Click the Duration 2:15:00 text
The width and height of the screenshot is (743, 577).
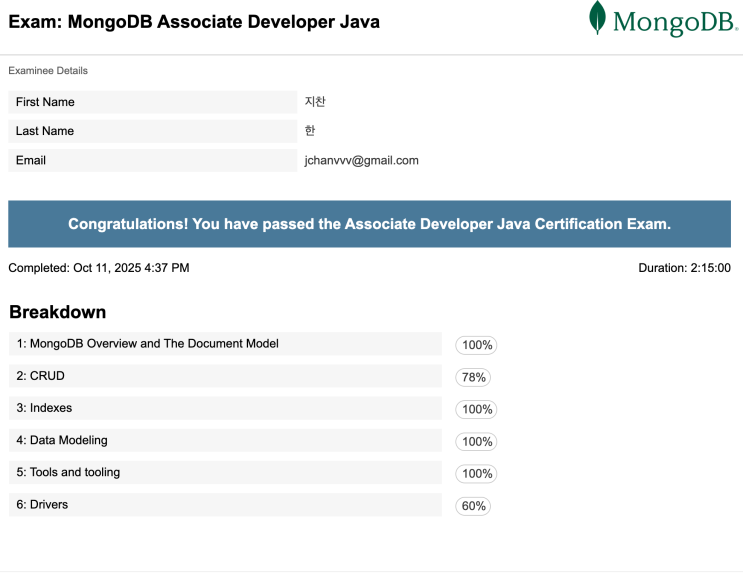coord(684,268)
